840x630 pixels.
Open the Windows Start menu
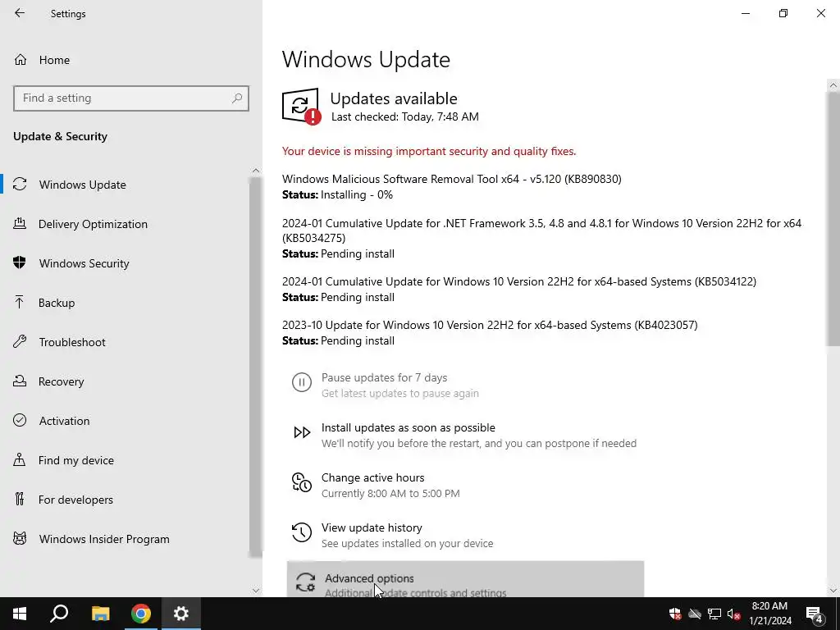pyautogui.click(x=20, y=614)
